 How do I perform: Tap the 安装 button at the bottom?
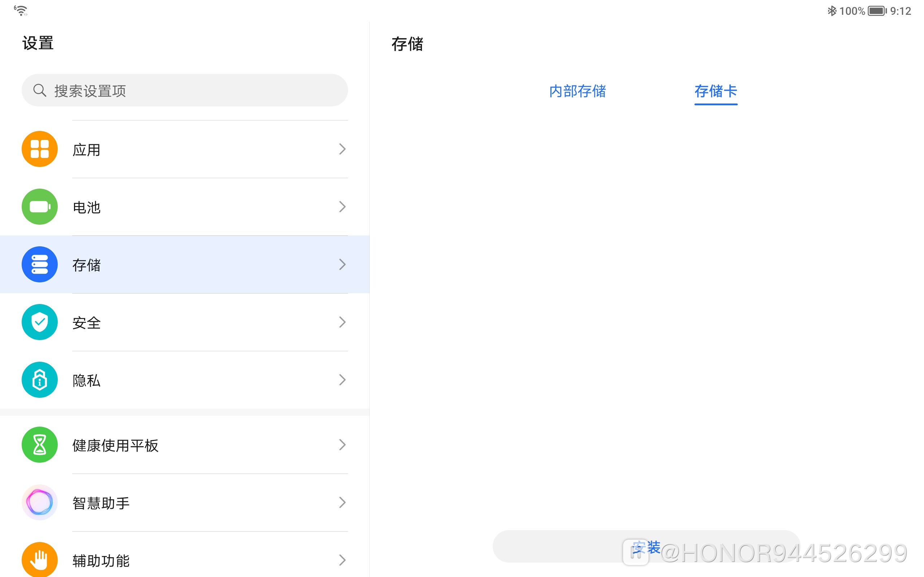(x=646, y=546)
